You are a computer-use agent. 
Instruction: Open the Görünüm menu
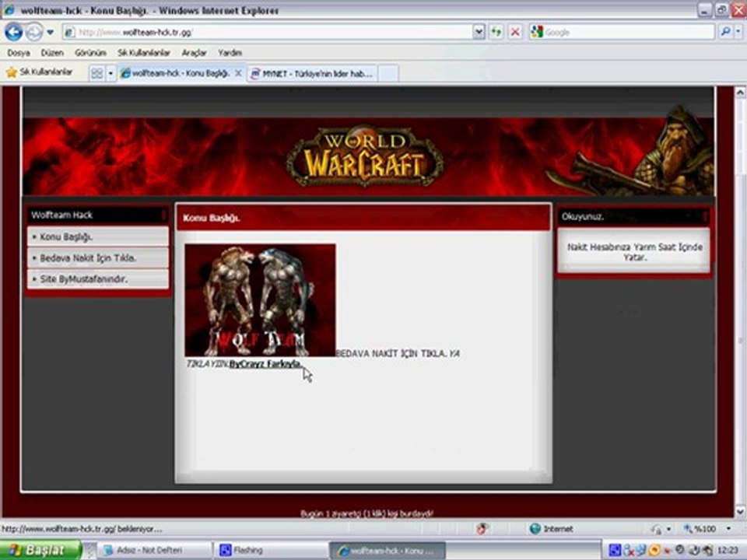[90, 53]
